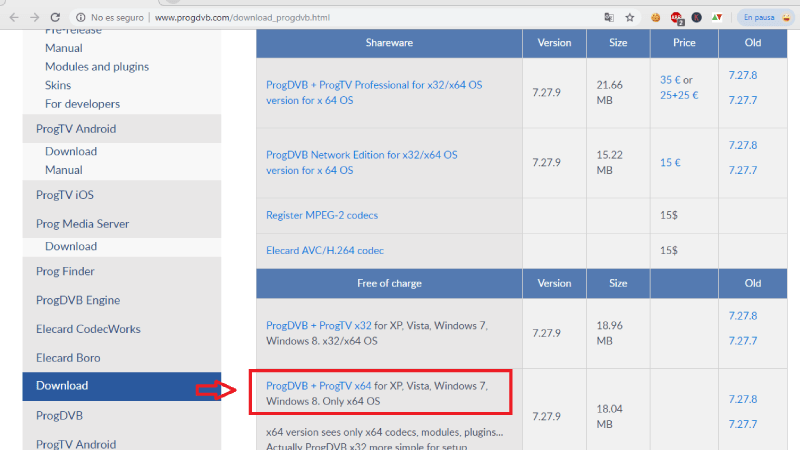Image resolution: width=800 pixels, height=450 pixels.
Task: Open Skins sidebar item
Action: 58,85
